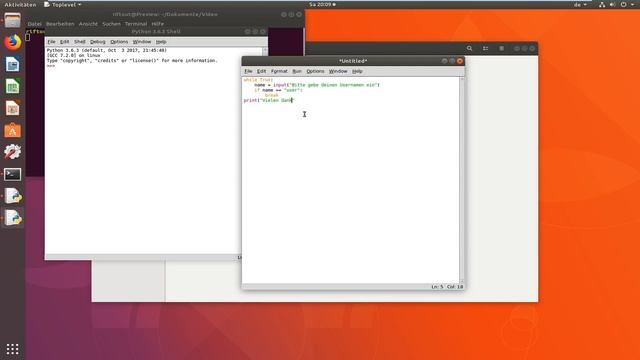
Task: Open the Files manager from the dock
Action: (12, 20)
